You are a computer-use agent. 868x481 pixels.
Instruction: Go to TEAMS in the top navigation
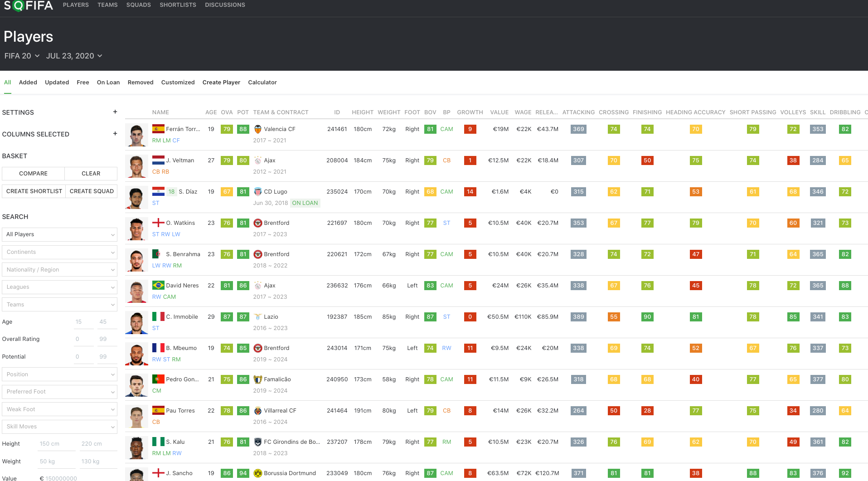[107, 5]
